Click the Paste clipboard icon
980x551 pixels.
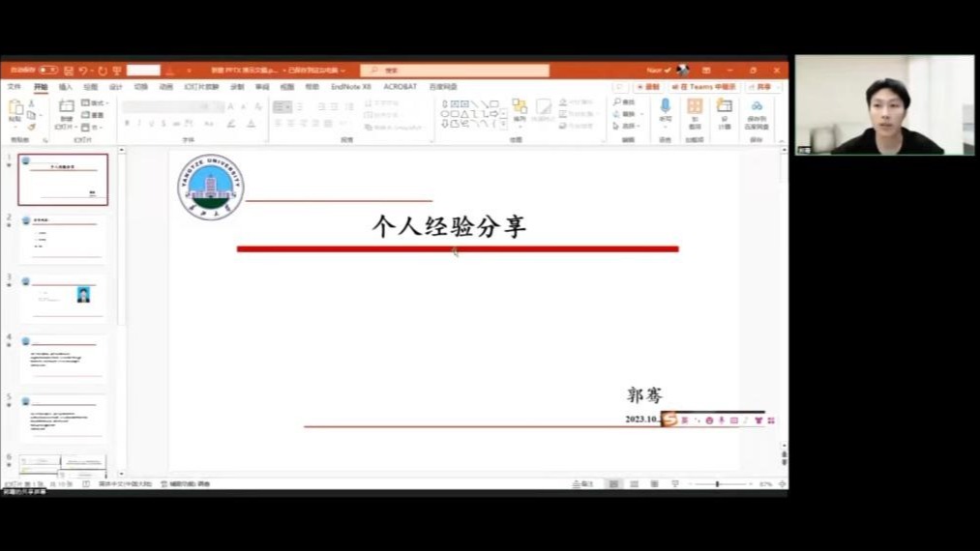tap(15, 109)
